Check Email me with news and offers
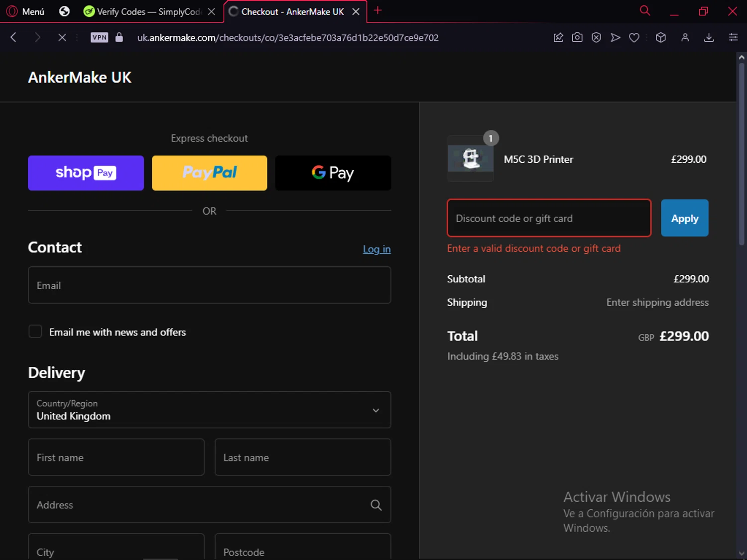747x560 pixels. [x=35, y=332]
